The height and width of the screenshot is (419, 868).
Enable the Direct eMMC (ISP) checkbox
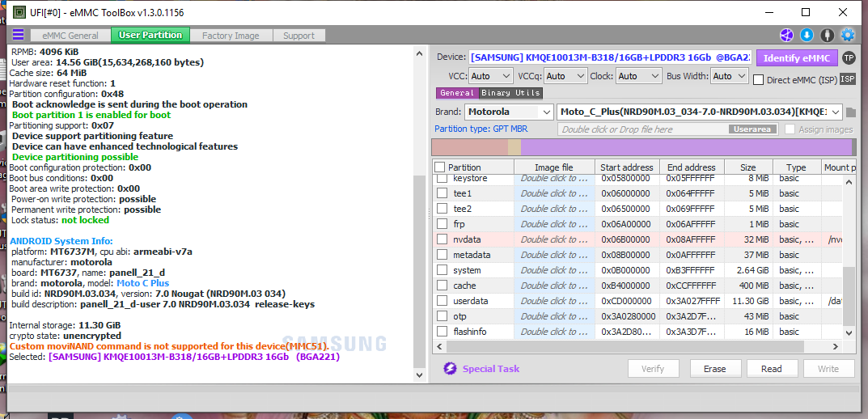point(758,79)
